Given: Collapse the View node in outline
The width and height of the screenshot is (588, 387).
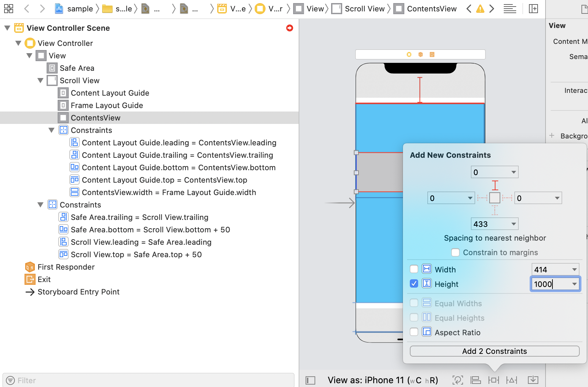Looking at the screenshot, I should click(x=29, y=56).
